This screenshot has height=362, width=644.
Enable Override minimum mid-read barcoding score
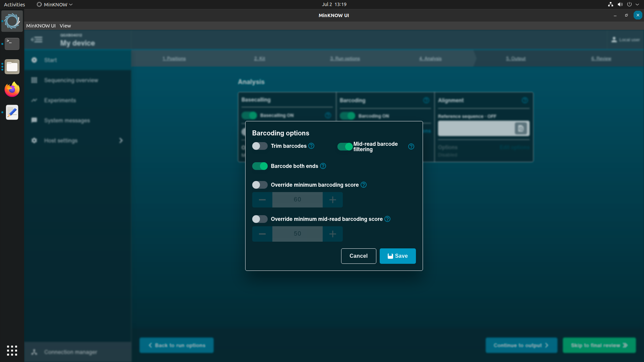[x=260, y=219]
